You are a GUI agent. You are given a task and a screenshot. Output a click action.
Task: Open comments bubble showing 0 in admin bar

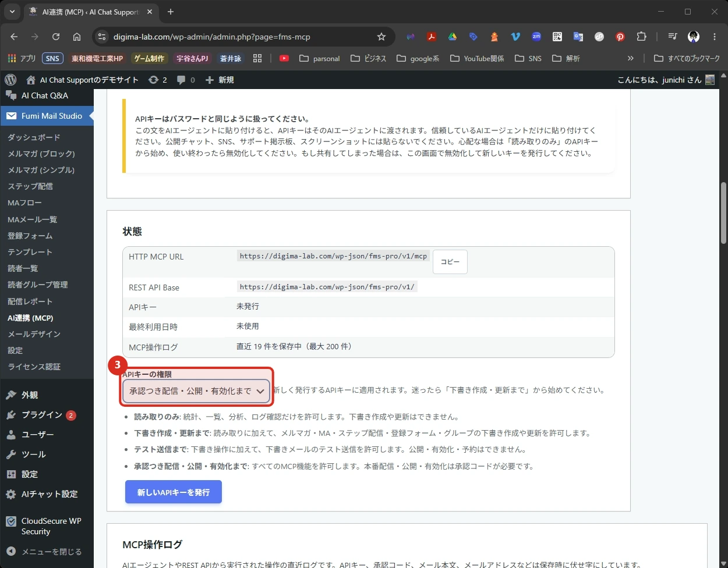point(186,80)
